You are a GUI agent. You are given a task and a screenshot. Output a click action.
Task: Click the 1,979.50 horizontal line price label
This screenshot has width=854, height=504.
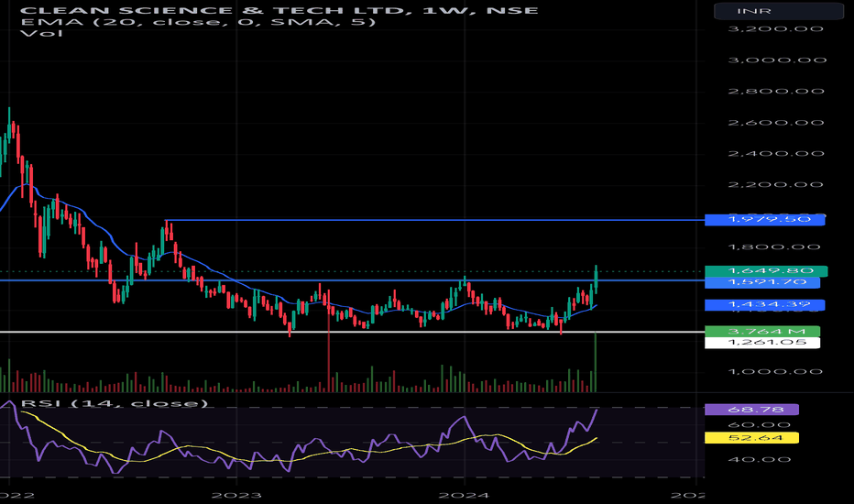[x=765, y=220]
